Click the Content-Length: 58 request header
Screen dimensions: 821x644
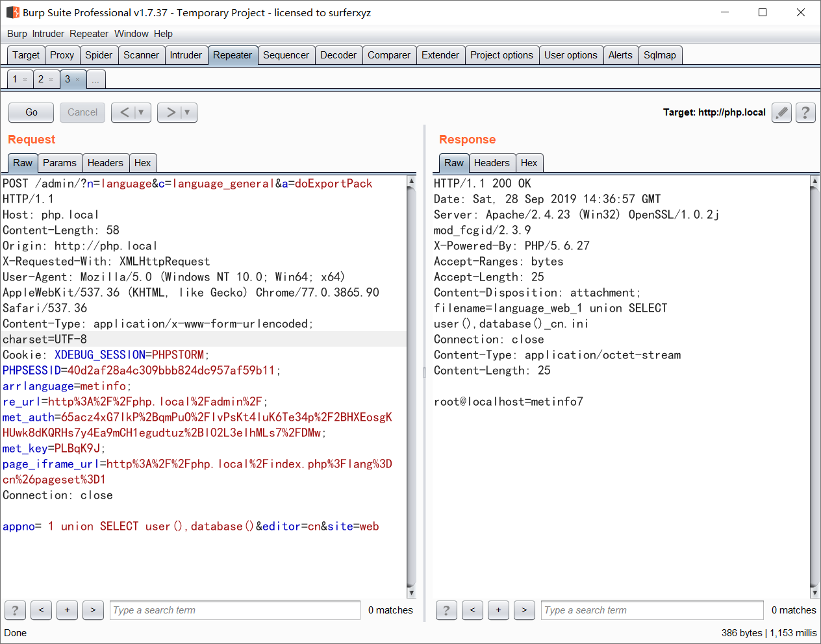click(61, 230)
